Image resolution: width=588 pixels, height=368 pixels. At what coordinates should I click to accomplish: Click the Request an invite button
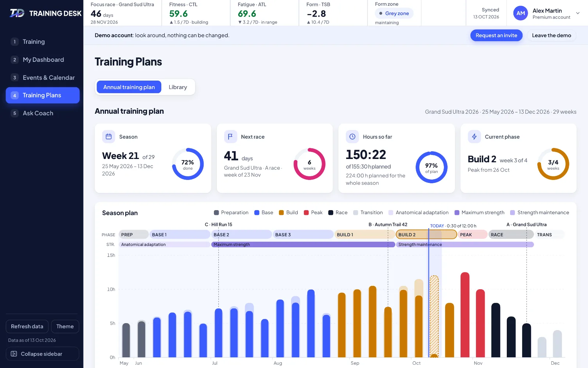click(x=496, y=35)
